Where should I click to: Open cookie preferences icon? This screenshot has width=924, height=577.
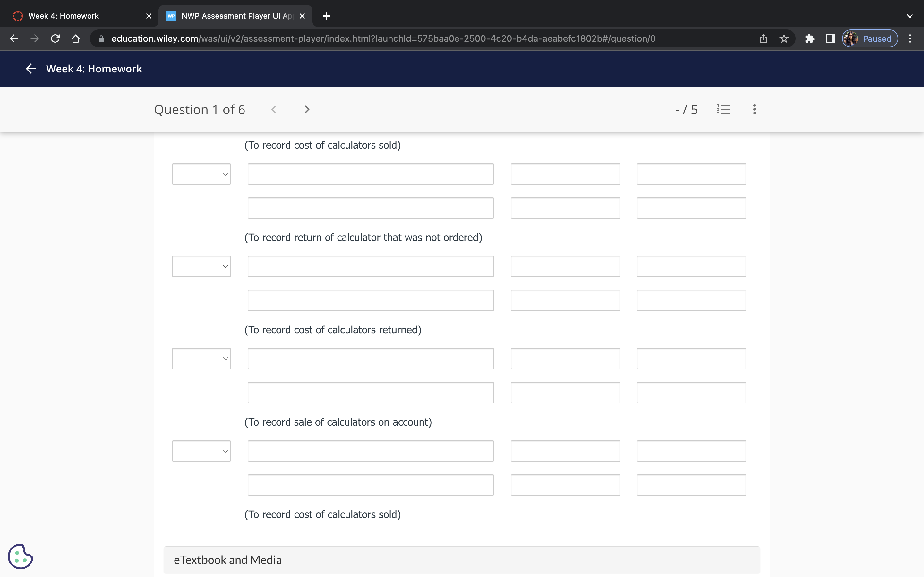tap(20, 556)
